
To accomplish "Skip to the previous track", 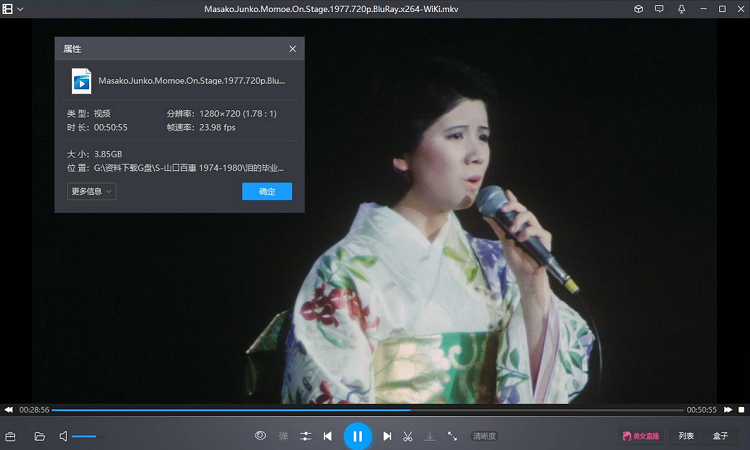I will [327, 436].
